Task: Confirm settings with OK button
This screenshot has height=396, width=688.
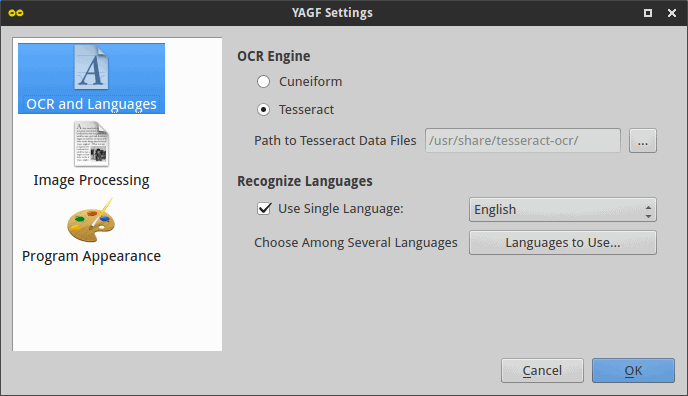Action: [633, 371]
